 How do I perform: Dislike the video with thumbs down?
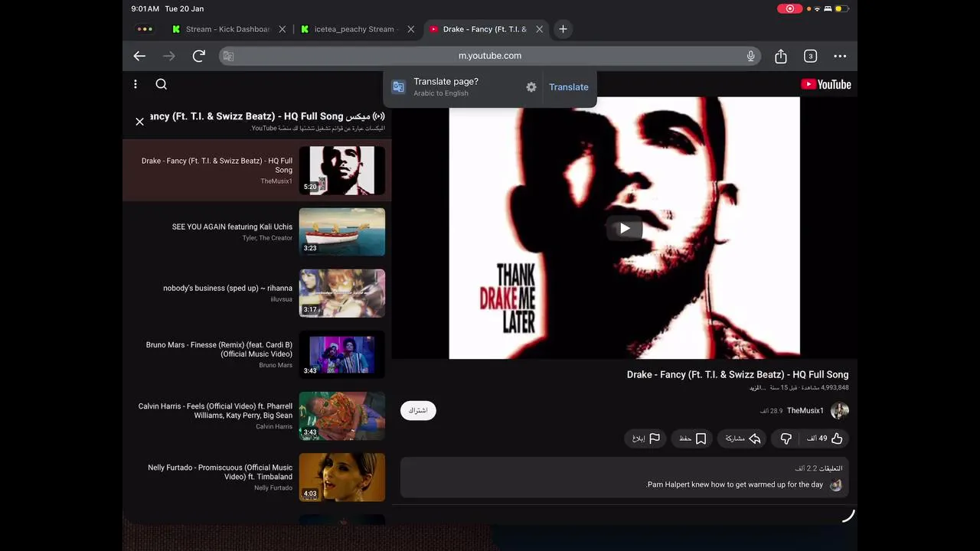click(x=786, y=439)
